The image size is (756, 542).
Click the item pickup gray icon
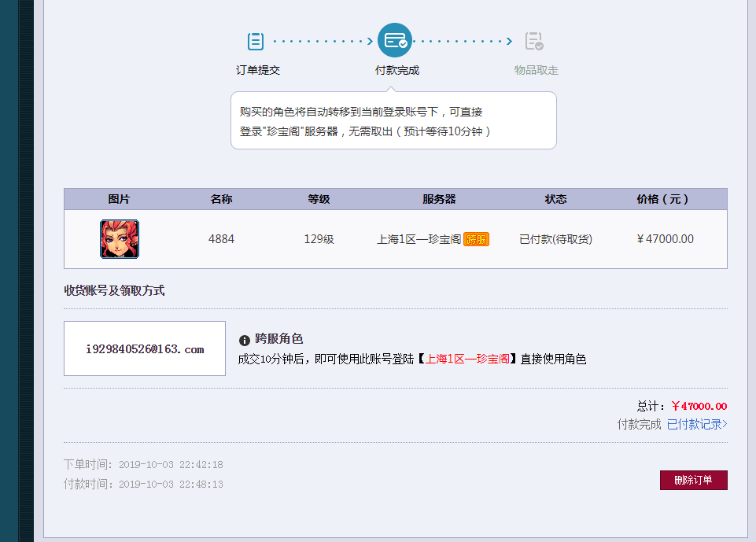[x=534, y=41]
